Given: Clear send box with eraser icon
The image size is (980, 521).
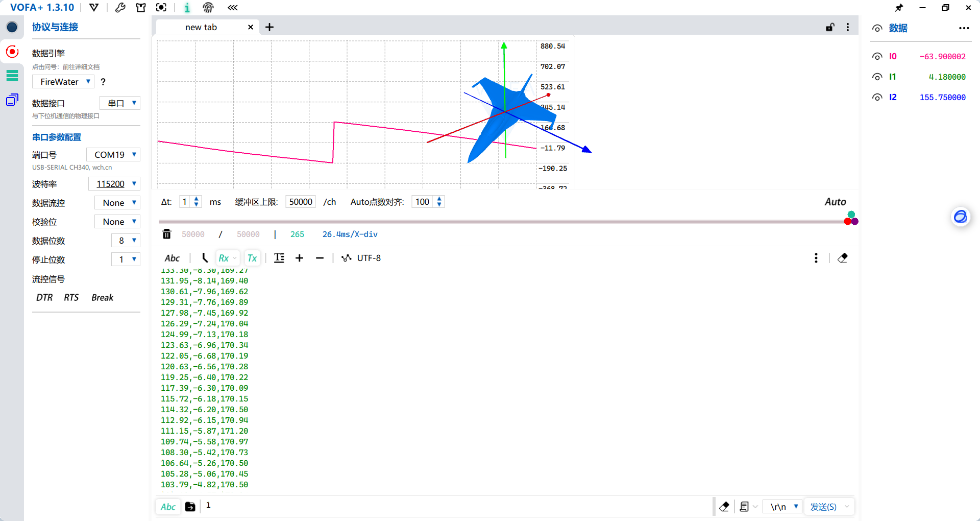Looking at the screenshot, I should pyautogui.click(x=724, y=507).
